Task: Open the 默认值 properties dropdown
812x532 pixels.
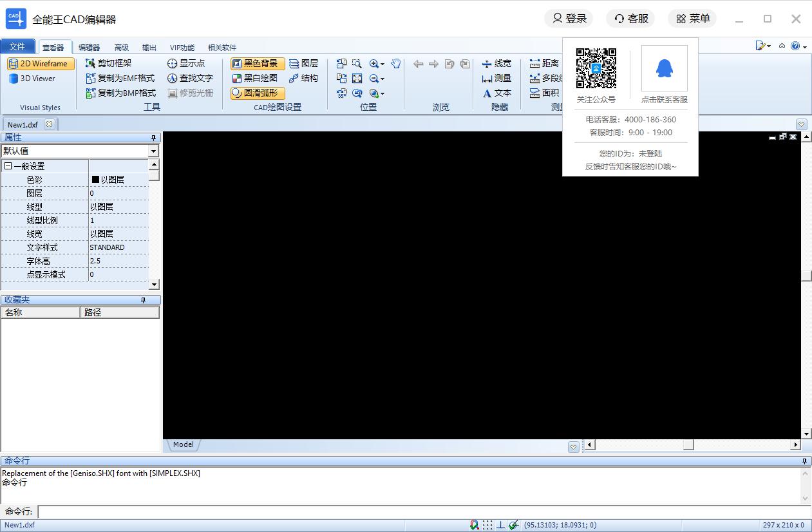Action: [x=153, y=151]
